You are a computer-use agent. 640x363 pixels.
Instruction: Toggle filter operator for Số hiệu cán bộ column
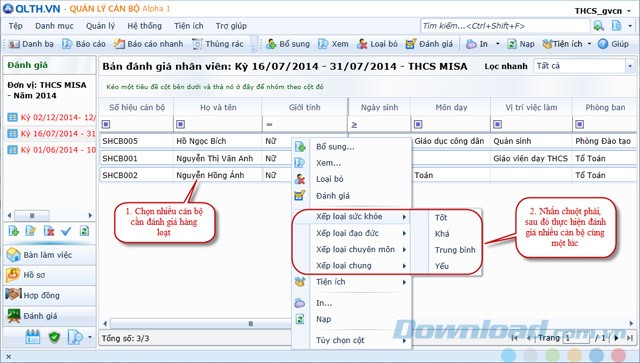106,124
